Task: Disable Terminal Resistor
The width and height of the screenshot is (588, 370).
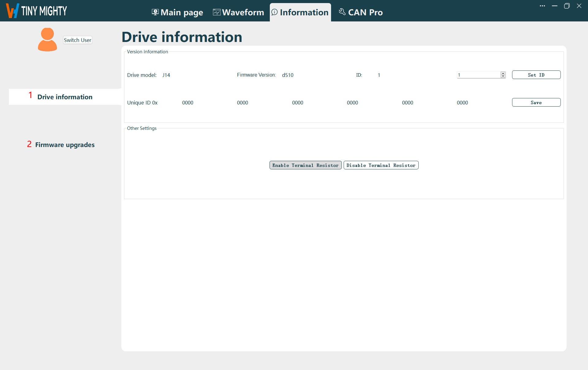Action: 381,165
